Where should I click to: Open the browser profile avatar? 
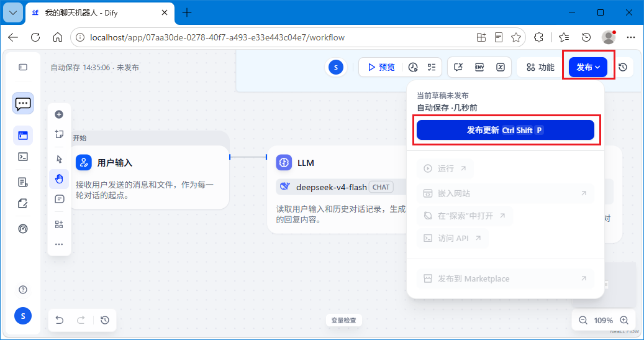pos(609,37)
